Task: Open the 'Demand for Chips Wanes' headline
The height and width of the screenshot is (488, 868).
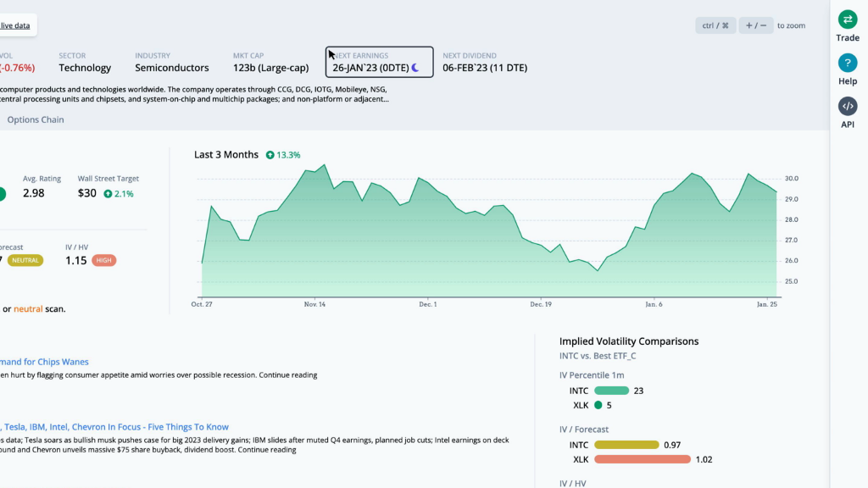Action: tap(44, 362)
